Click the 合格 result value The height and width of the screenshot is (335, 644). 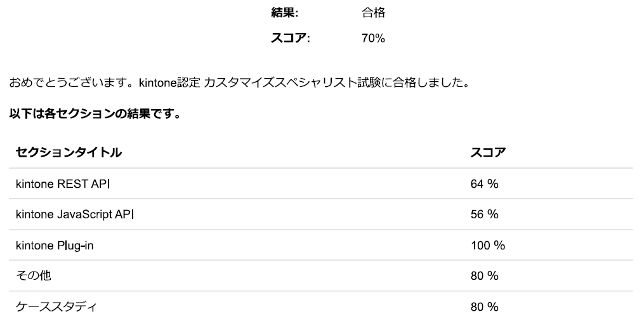pos(373,13)
